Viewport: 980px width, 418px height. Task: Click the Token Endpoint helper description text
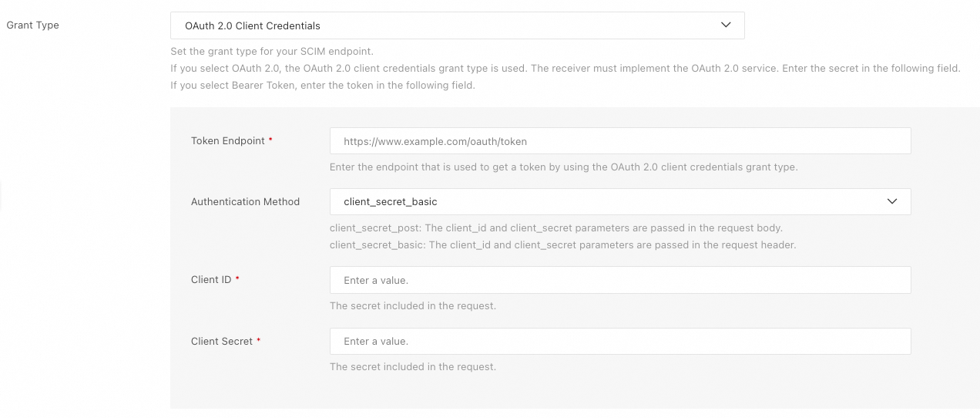563,167
